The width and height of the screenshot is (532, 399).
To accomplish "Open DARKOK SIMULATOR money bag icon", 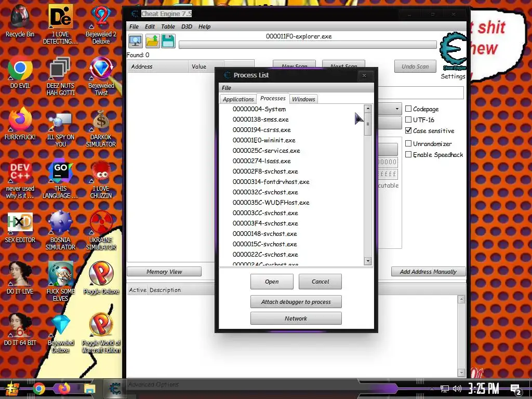I will 101,128.
